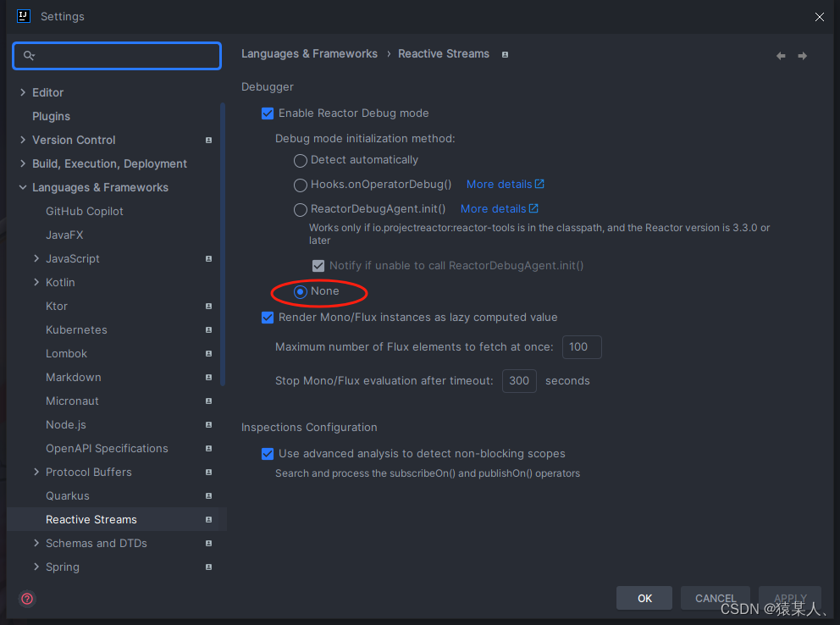840x625 pixels.
Task: Close the Settings dialog window
Action: [819, 17]
